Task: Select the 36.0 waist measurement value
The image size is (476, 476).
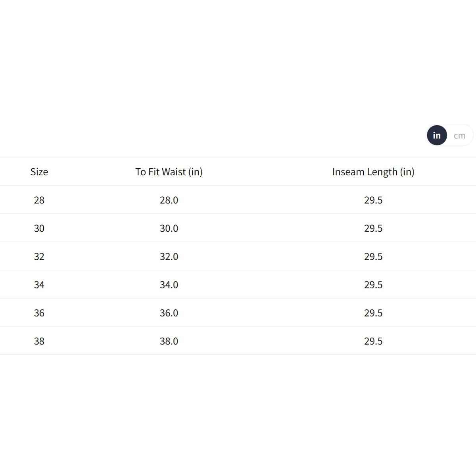Action: coord(169,313)
